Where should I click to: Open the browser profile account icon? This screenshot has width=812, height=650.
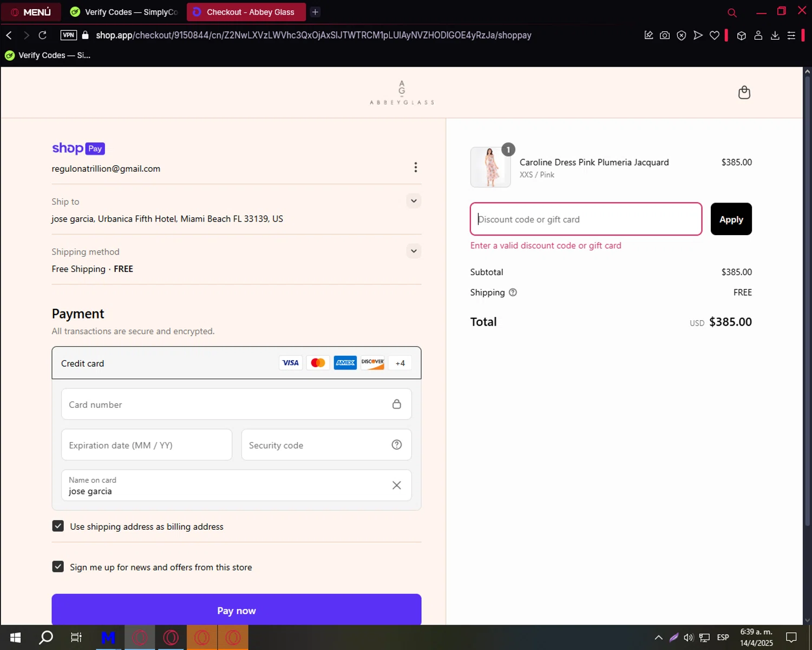(x=758, y=35)
